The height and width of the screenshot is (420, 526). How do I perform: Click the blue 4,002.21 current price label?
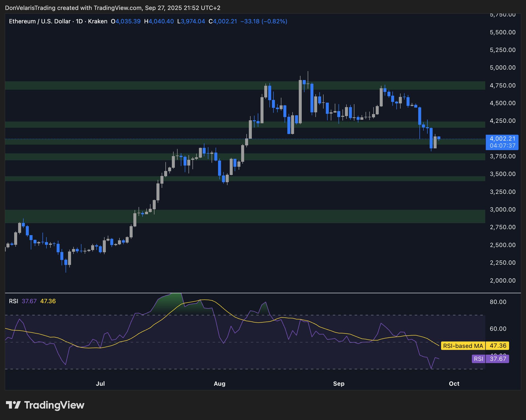tap(502, 139)
